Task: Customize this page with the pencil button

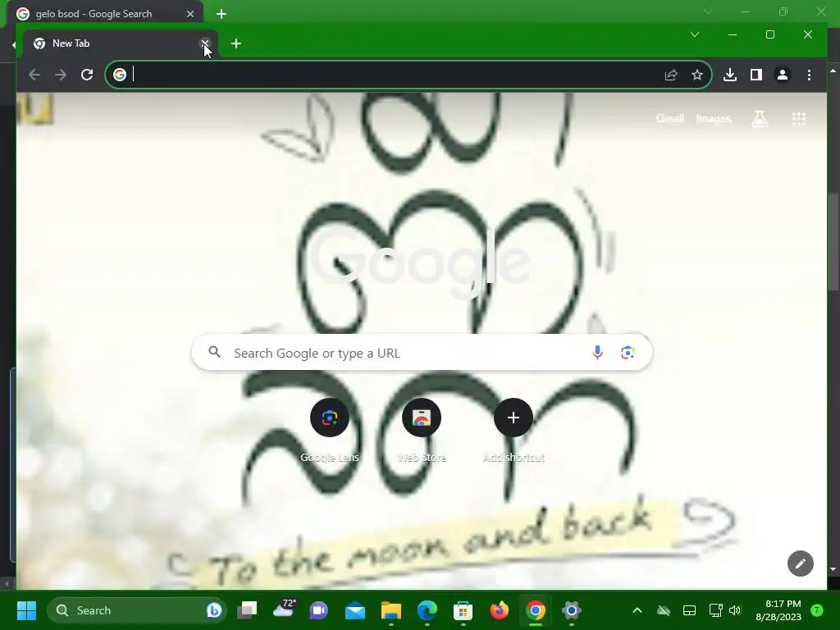Action: [x=801, y=564]
